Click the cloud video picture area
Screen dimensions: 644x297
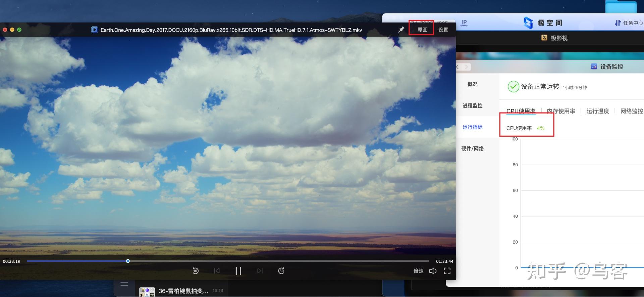tap(228, 146)
